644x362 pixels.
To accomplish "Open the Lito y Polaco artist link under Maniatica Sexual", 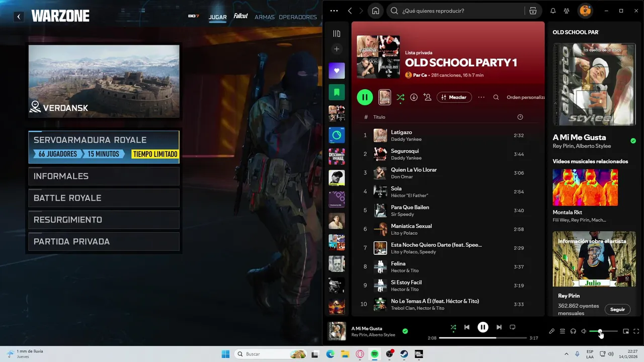I will coord(404,233).
